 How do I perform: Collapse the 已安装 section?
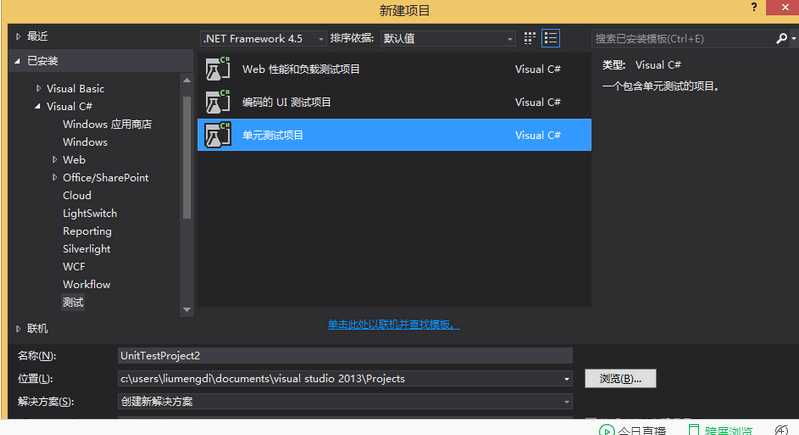coord(18,61)
